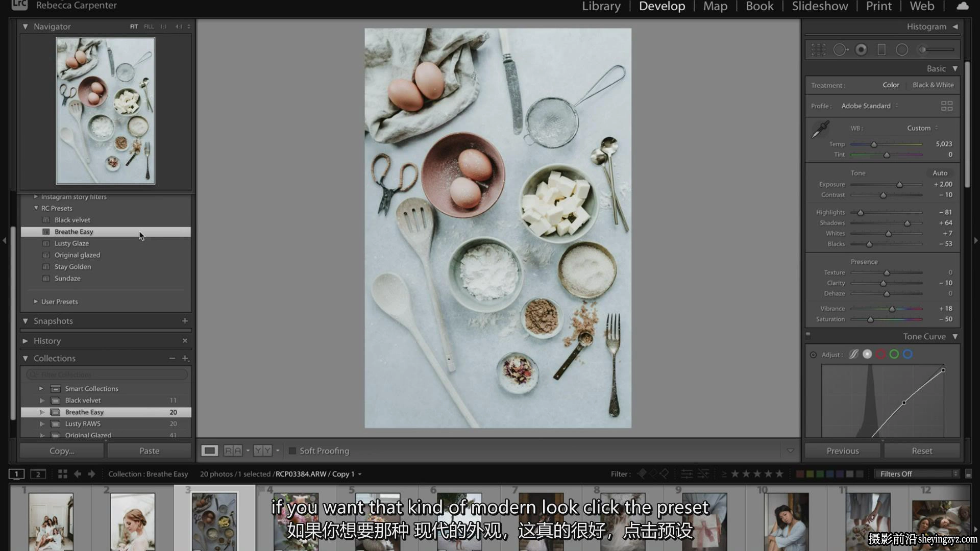Screen dimensions: 980x551
Task: Pick the Adjustment Brush tool
Action: (937, 49)
